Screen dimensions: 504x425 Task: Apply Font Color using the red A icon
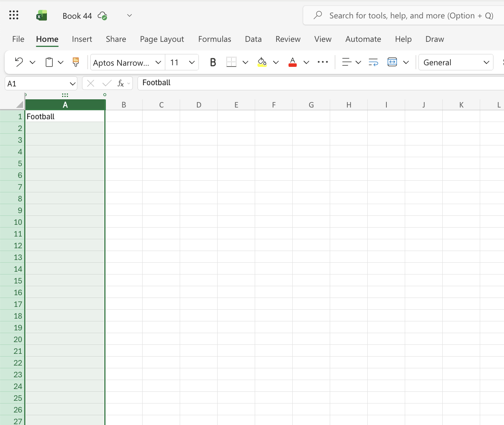pos(292,62)
